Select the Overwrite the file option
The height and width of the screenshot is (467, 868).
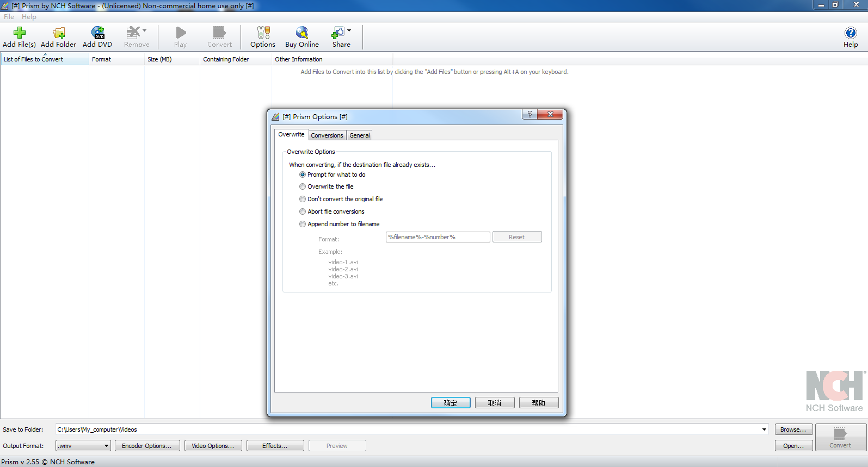tap(303, 187)
